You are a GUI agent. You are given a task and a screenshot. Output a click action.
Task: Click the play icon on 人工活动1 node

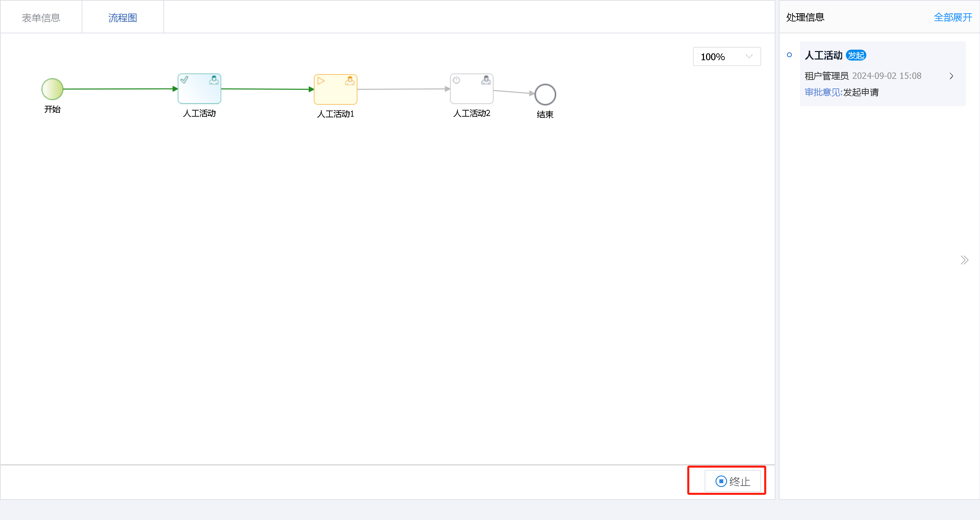coord(321,80)
